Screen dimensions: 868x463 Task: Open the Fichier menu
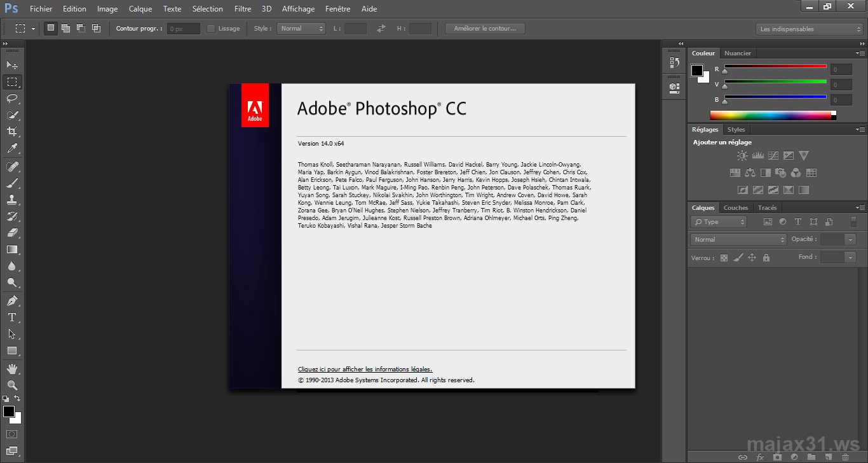[x=41, y=9]
